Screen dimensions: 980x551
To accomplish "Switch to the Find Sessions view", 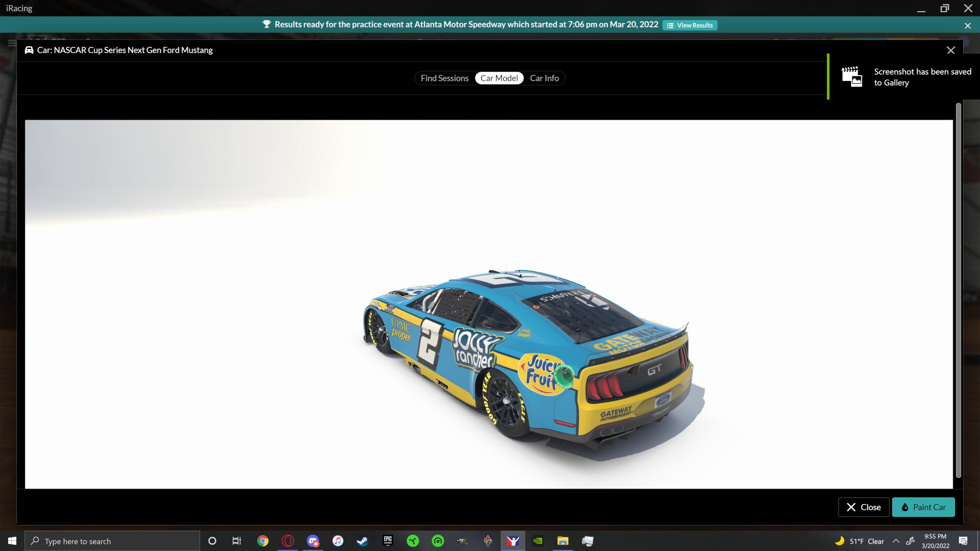I will tap(444, 78).
